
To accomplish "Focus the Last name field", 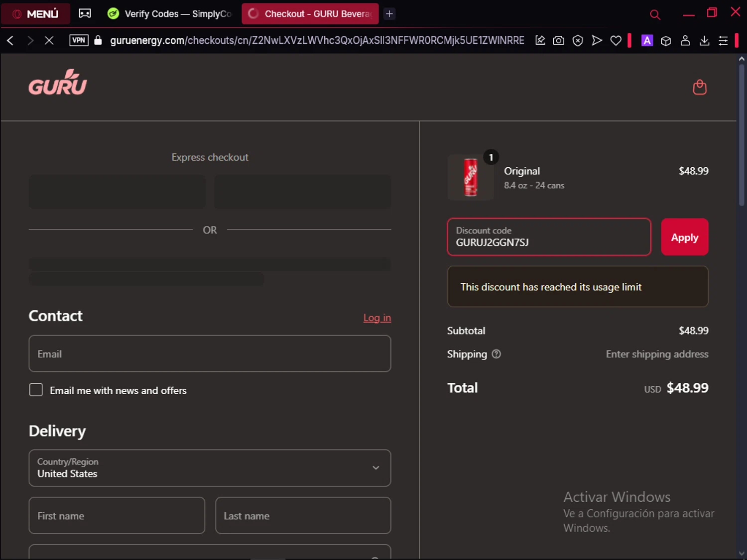I will [303, 515].
